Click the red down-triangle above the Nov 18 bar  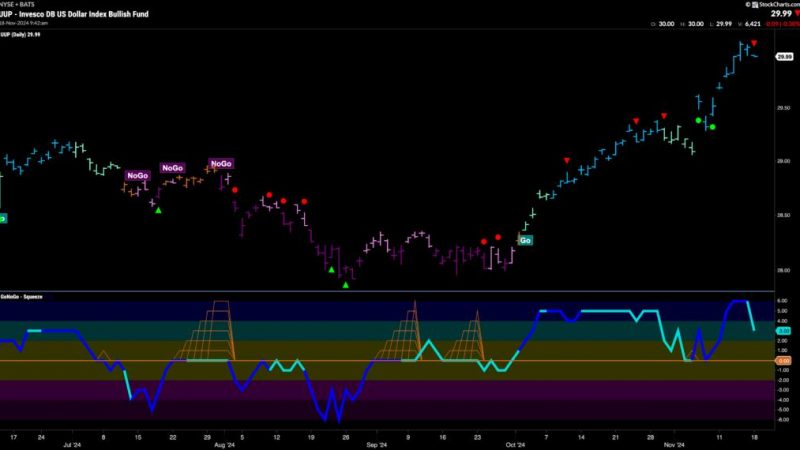tap(754, 43)
